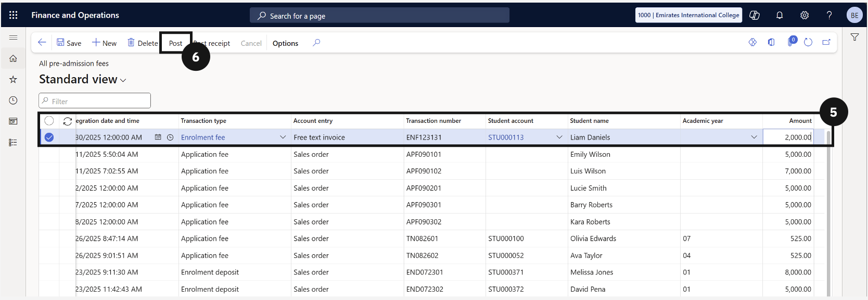Click the Post button
This screenshot has height=300, width=868.
point(175,43)
